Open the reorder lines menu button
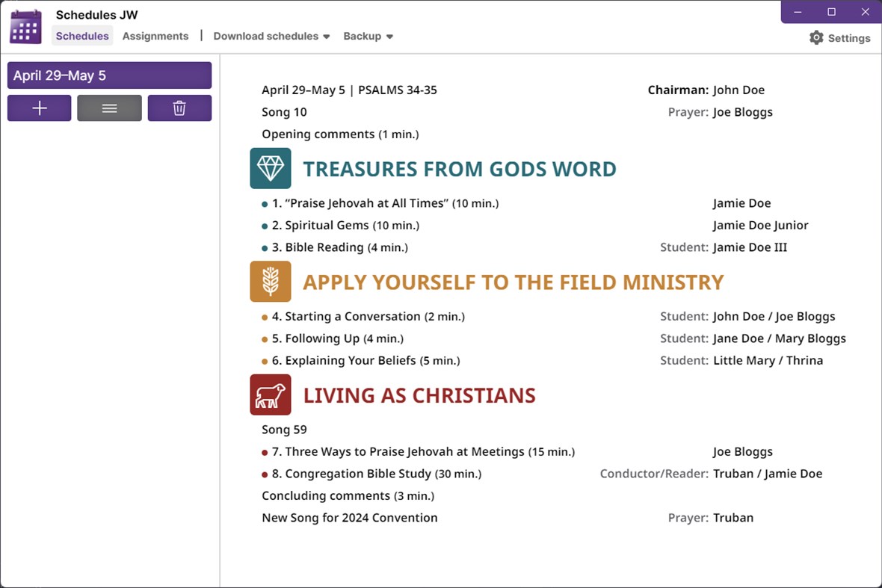 [x=109, y=108]
